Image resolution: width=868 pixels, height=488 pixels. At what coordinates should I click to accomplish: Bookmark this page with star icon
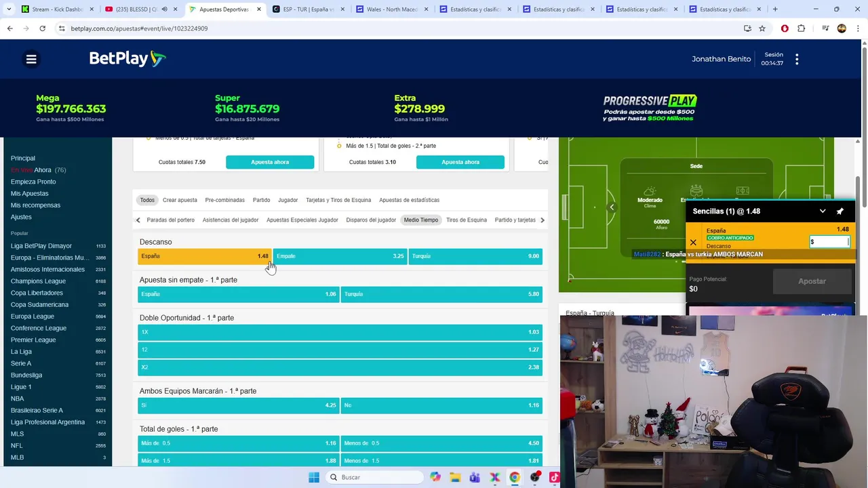762,28
